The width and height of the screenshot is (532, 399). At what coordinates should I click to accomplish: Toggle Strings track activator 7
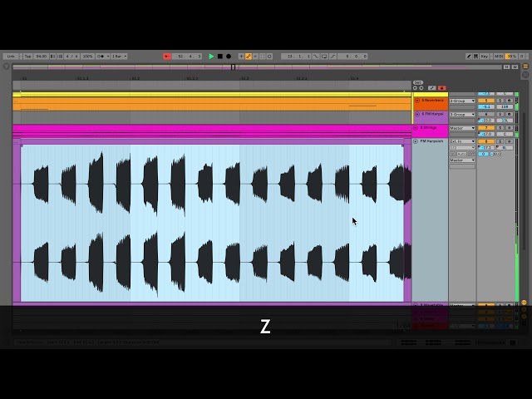click(x=485, y=128)
